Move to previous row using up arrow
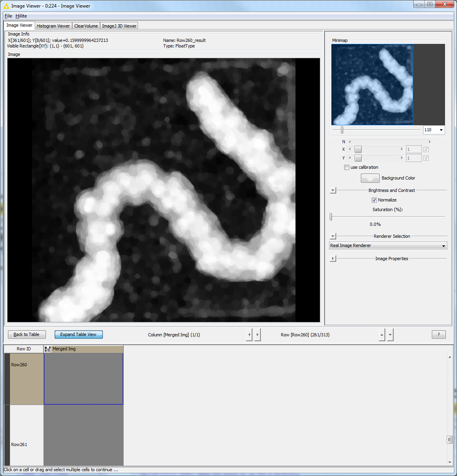This screenshot has height=476, width=457. tap(382, 335)
